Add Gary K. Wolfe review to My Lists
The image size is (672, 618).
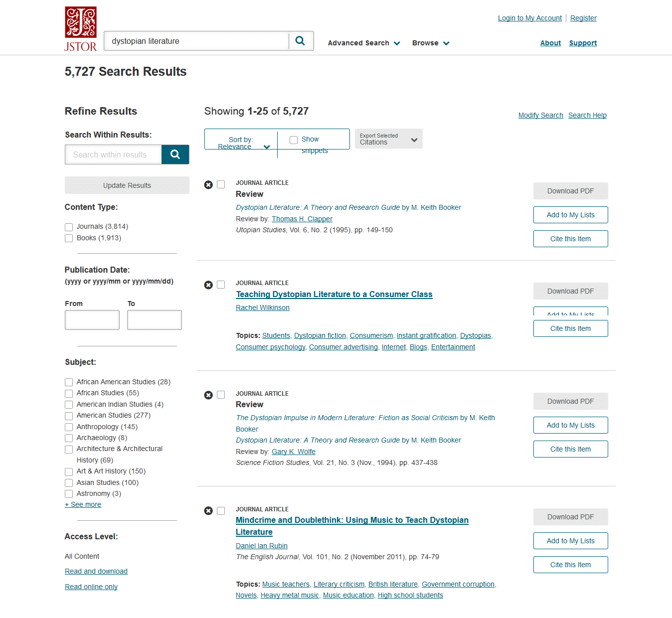[571, 425]
